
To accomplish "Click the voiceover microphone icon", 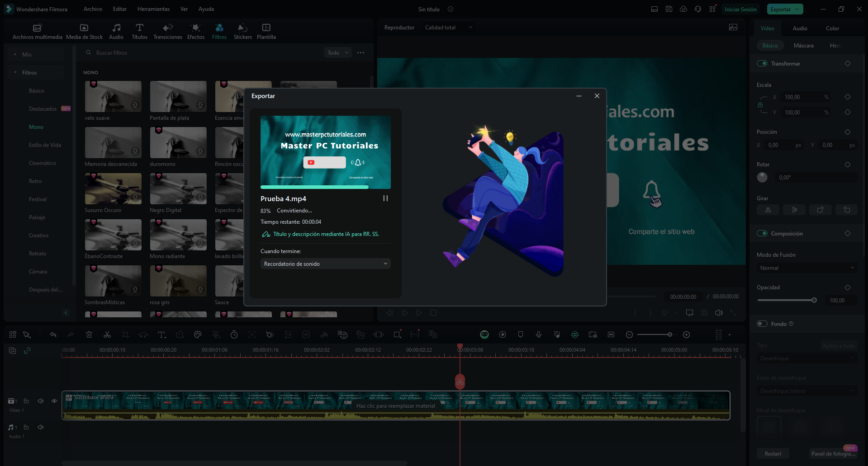I will pos(539,334).
